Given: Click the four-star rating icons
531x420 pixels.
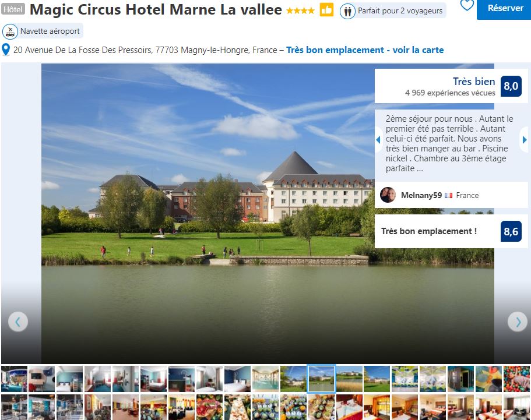Looking at the screenshot, I should (x=300, y=11).
